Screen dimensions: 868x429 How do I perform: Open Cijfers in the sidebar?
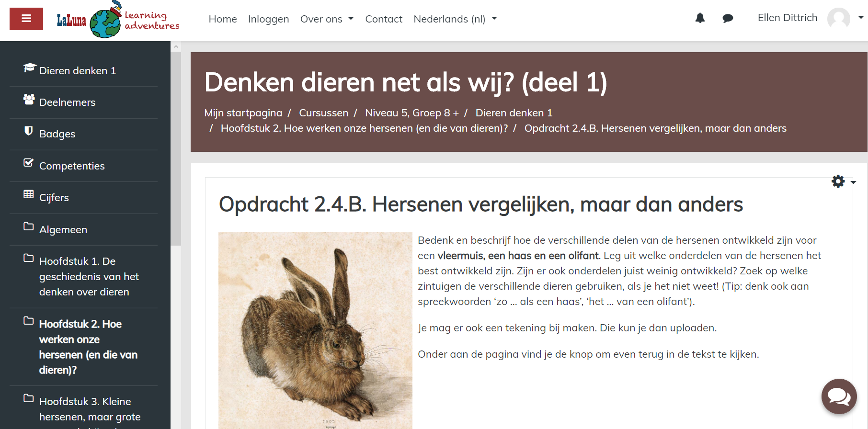(54, 198)
